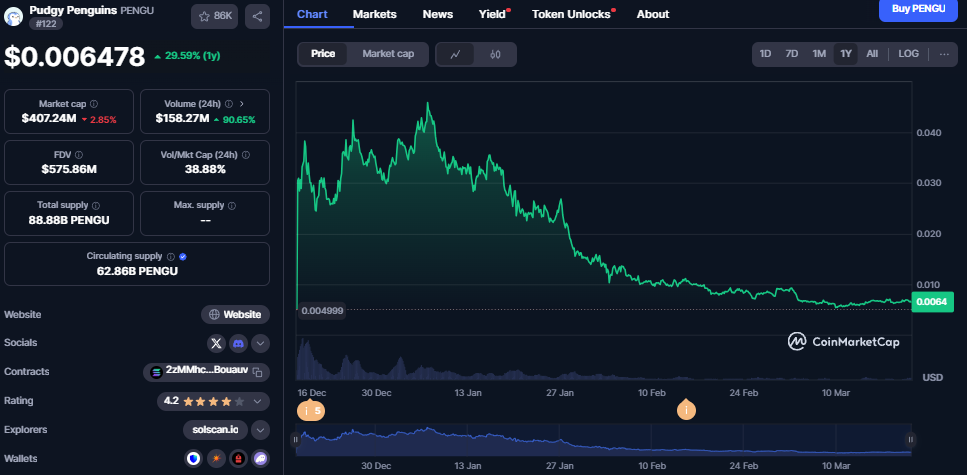
Task: Click the $0.006478 price heading
Action: point(75,57)
